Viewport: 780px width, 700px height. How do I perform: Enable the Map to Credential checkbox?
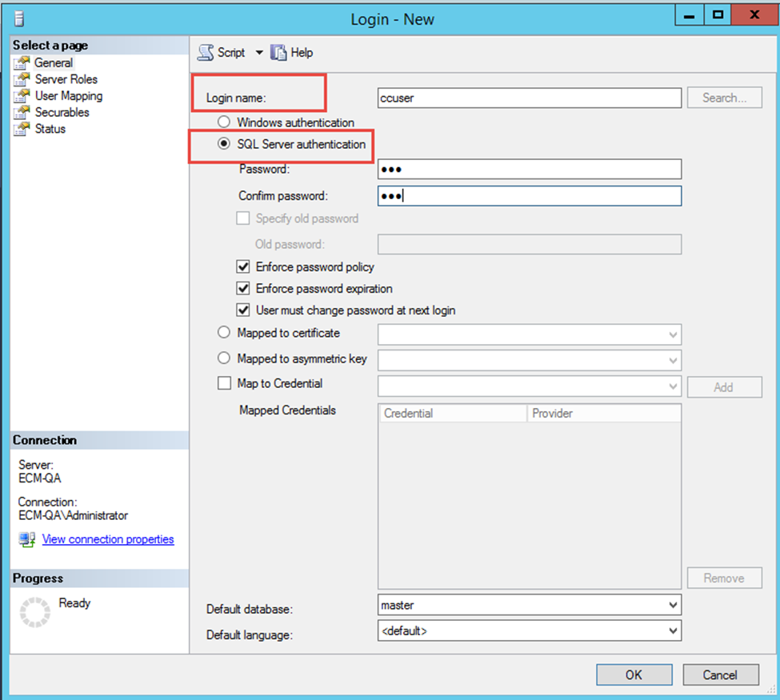pyautogui.click(x=224, y=384)
